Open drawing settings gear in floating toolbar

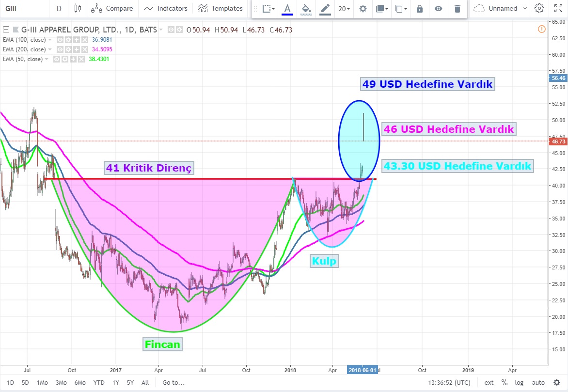(363, 9)
